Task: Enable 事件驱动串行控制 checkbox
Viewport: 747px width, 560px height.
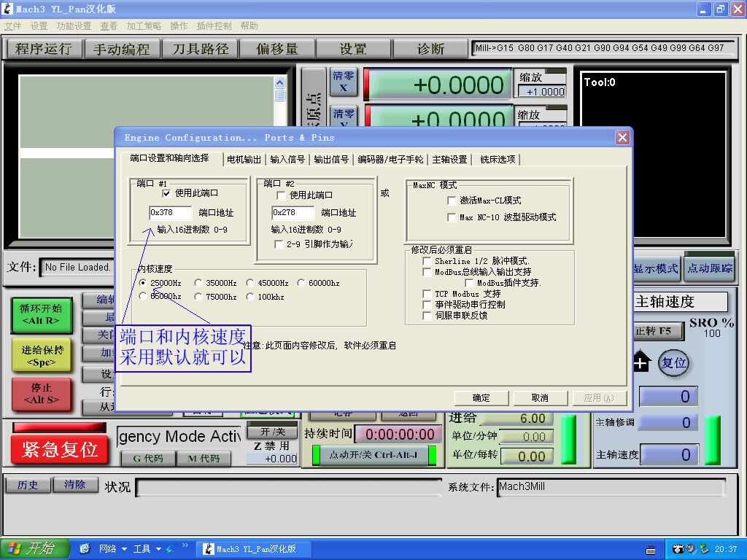Action: click(427, 304)
